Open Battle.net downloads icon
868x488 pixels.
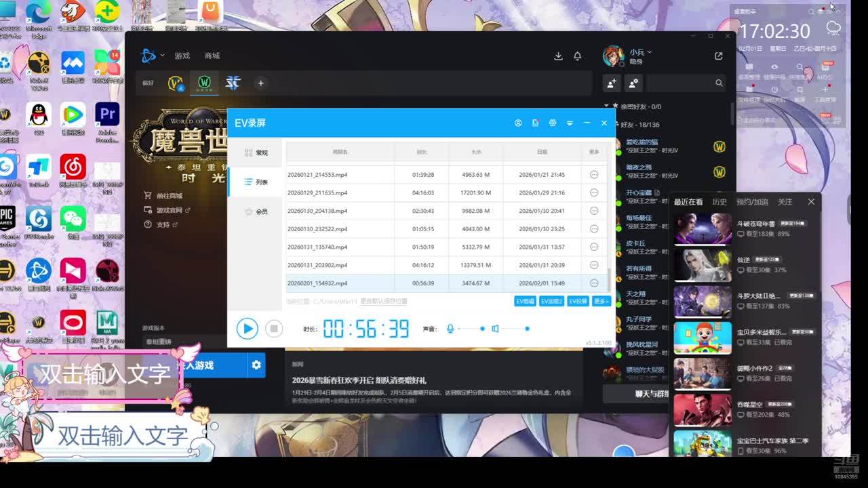(x=558, y=56)
